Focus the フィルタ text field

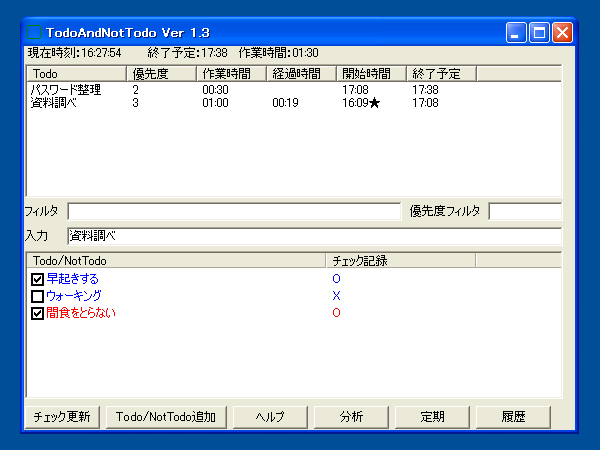click(233, 211)
